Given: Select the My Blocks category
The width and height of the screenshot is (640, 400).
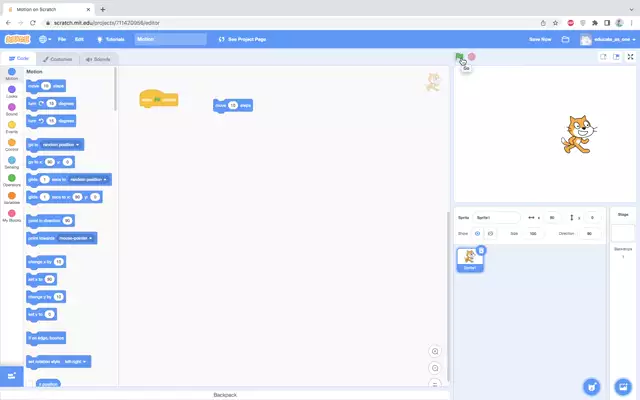Looking at the screenshot, I should (11, 216).
